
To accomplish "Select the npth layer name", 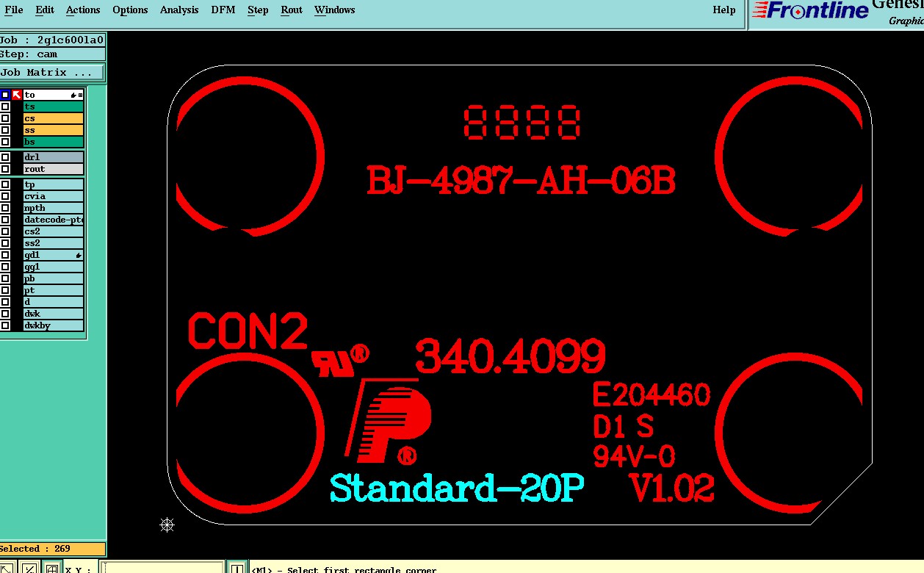I will (54, 208).
